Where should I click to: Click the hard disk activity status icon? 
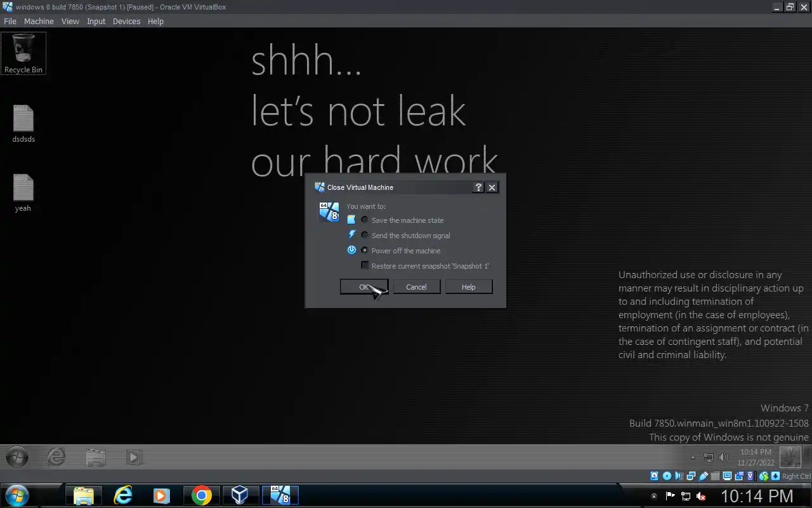click(x=654, y=476)
